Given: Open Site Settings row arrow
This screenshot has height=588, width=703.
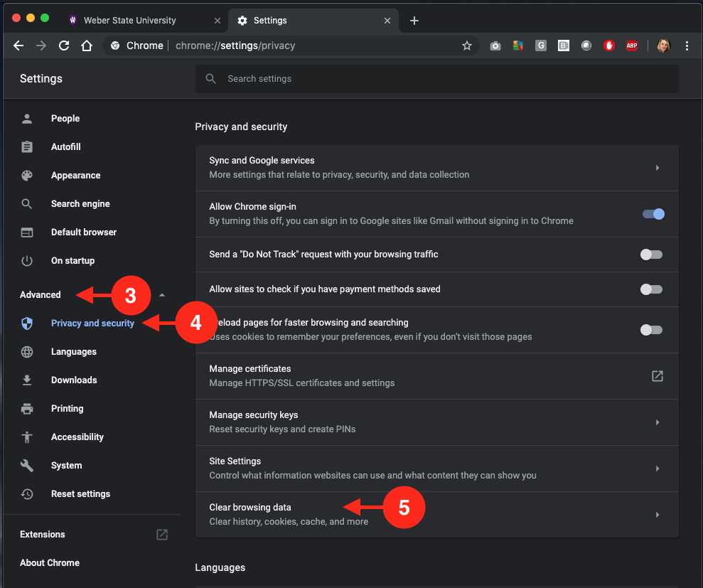Looking at the screenshot, I should [657, 469].
